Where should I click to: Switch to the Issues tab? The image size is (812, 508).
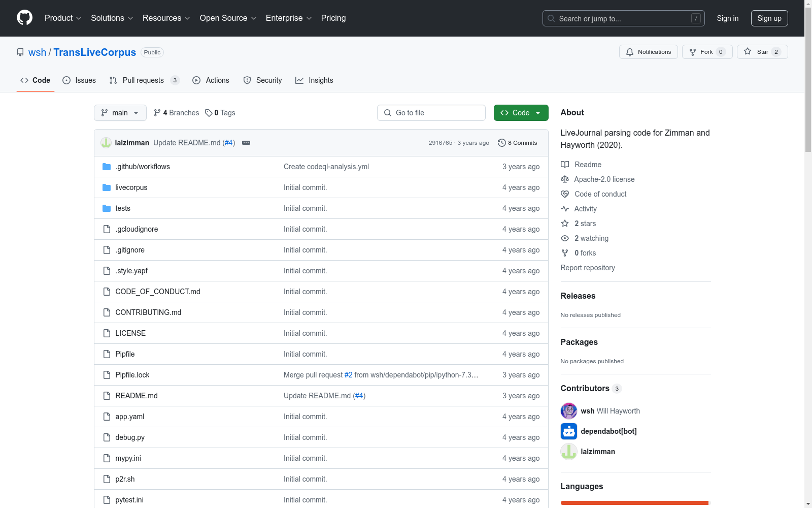coord(79,80)
